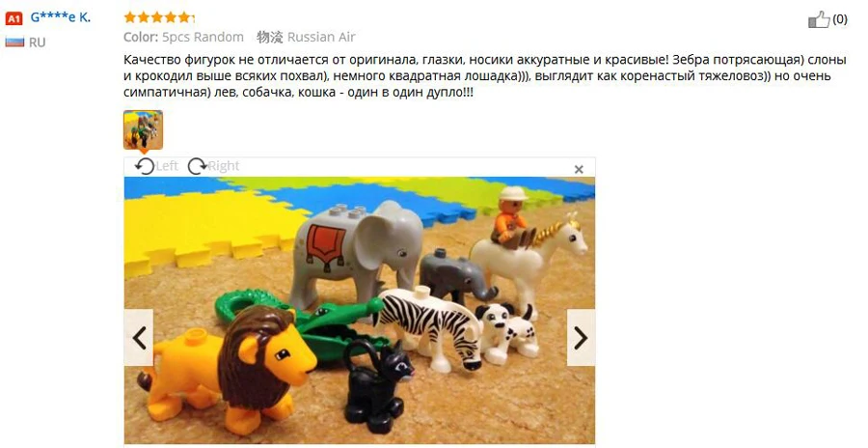The image size is (868, 448).
Task: Click the "Right" rotate label
Action: point(224,166)
